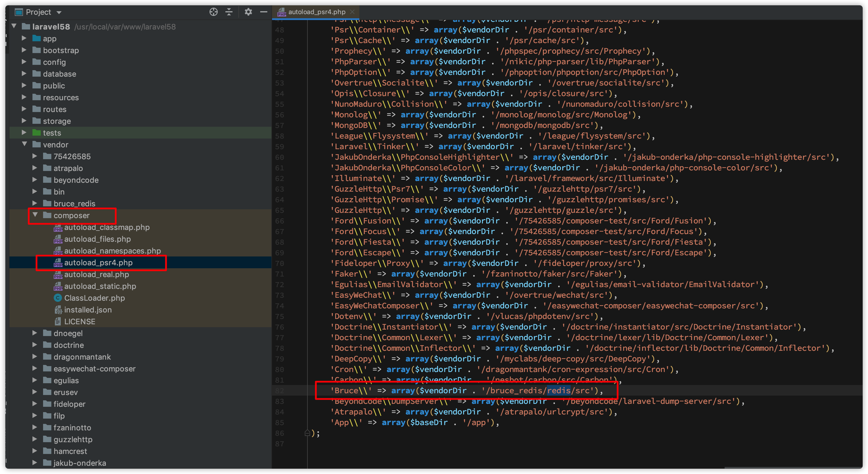Expand the app folder arrow
The width and height of the screenshot is (868, 474).
[x=24, y=38]
